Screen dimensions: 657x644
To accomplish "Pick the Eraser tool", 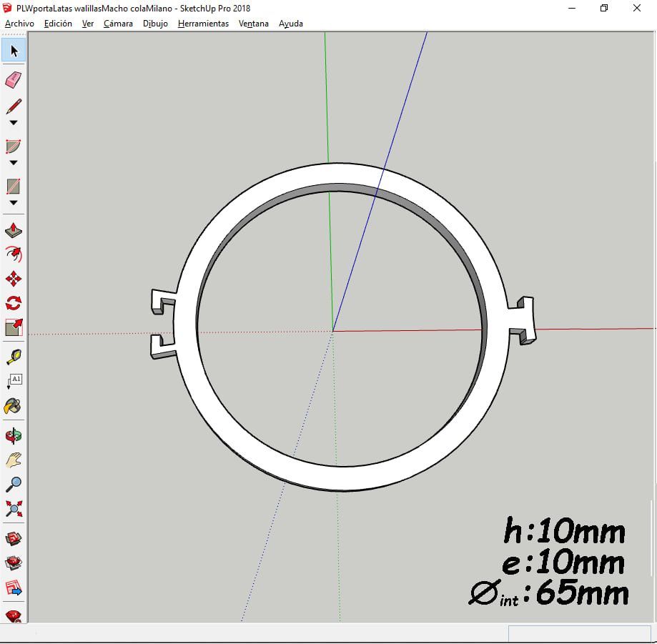I will 14,79.
